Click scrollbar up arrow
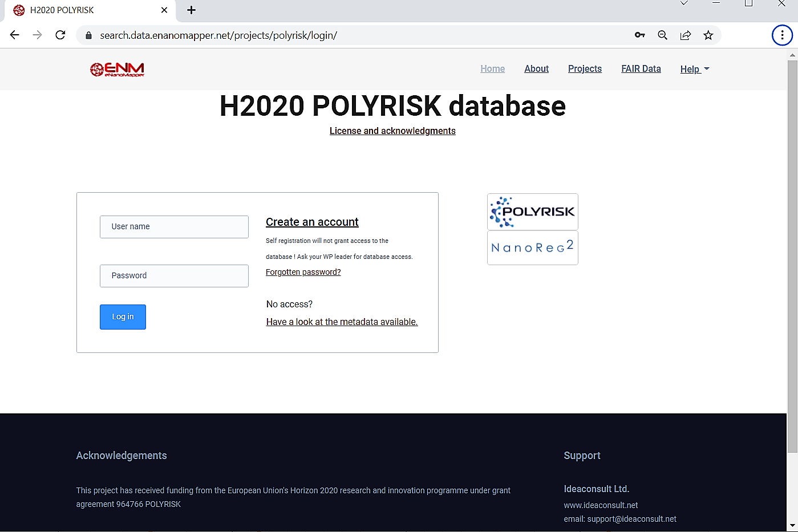 792,55
